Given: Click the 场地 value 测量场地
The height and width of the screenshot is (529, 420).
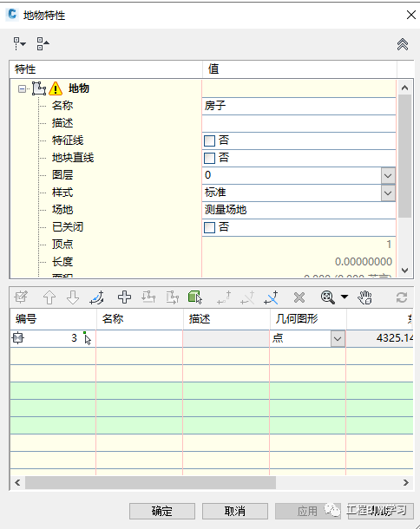Looking at the screenshot, I should [299, 210].
